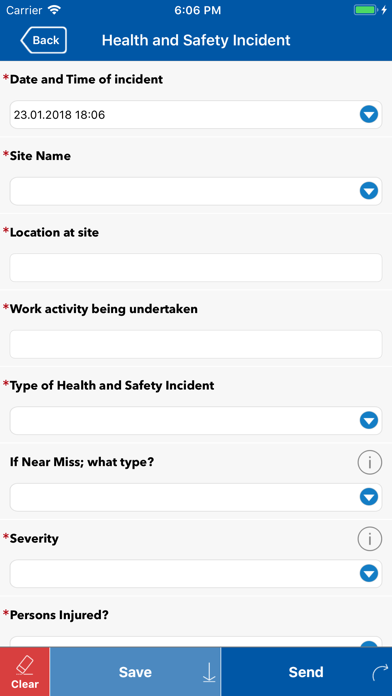
Task: Send the incident report
Action: click(x=306, y=672)
